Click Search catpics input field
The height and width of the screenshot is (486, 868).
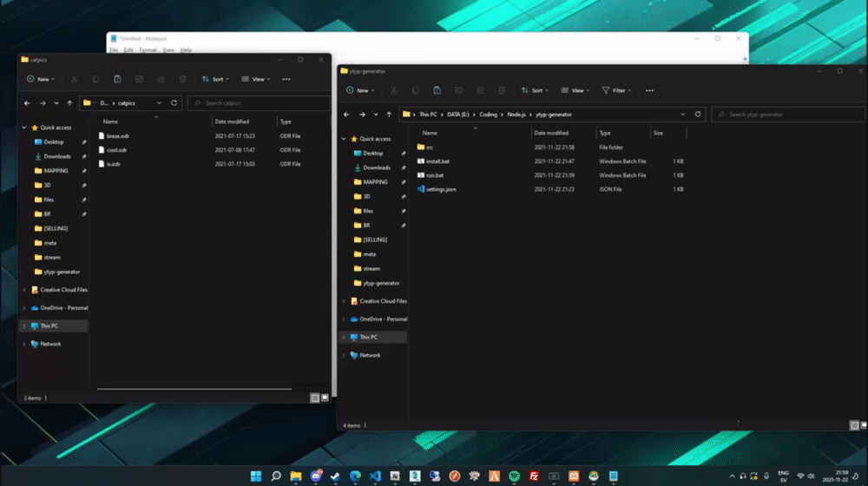pos(259,103)
